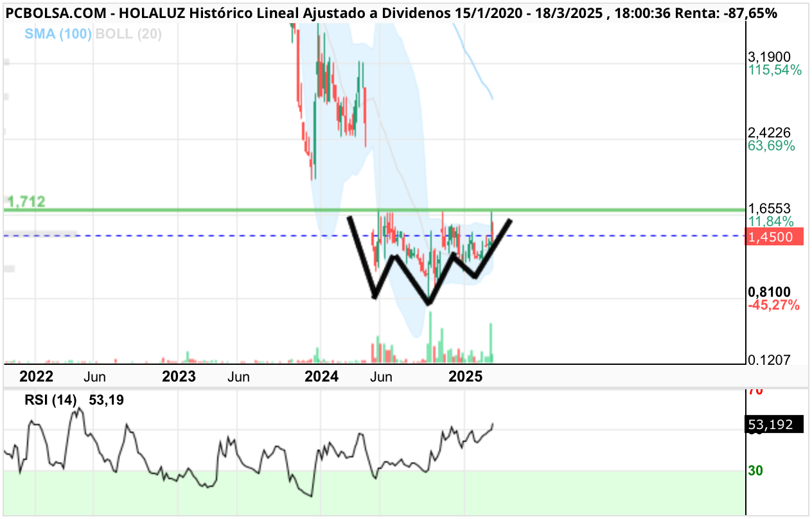The width and height of the screenshot is (812, 519).
Task: Click the black 53,192 RSI value tag
Action: coord(774,425)
